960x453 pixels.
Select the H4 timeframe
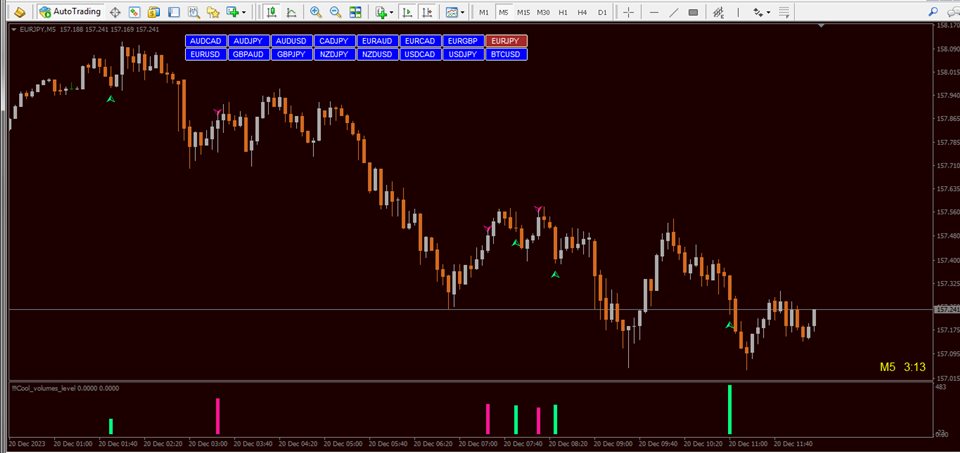[582, 12]
